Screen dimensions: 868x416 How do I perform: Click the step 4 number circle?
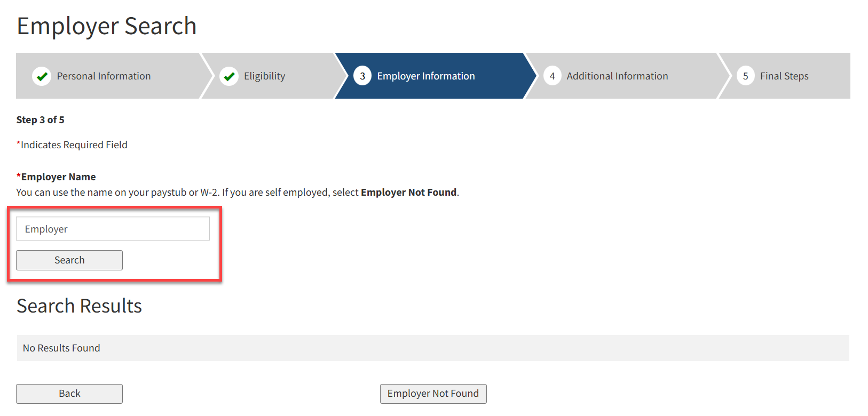(x=552, y=76)
